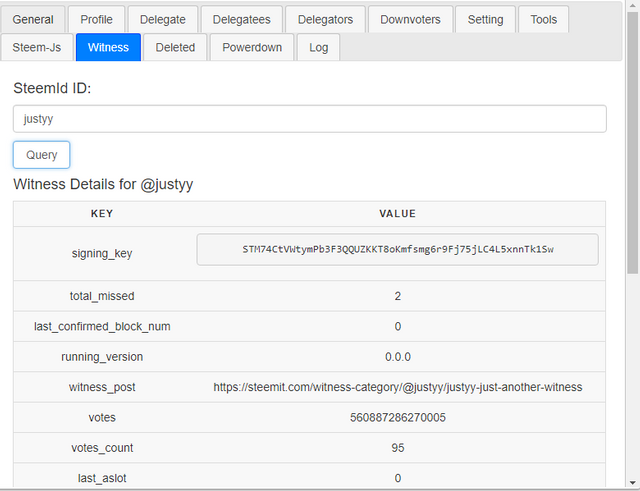Click the signing_key value box
This screenshot has height=491, width=640.
pos(397,249)
